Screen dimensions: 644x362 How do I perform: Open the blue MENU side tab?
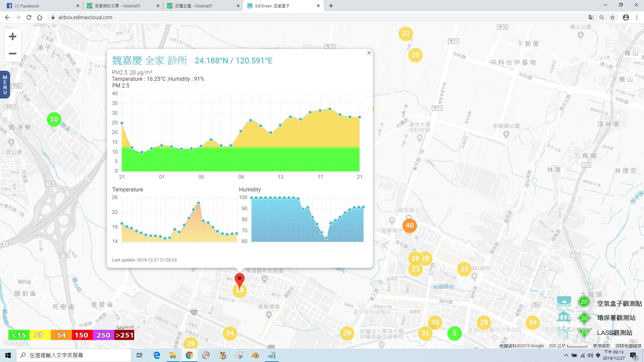click(x=5, y=85)
